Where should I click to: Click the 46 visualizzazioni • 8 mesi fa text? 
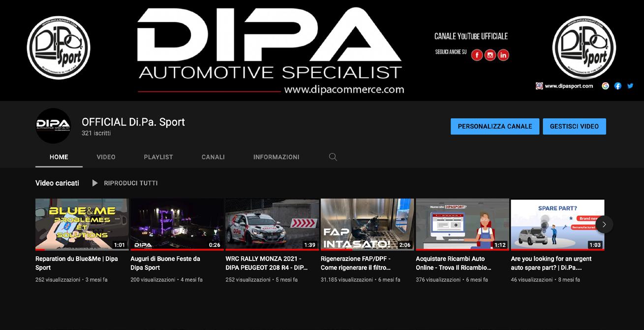546,280
